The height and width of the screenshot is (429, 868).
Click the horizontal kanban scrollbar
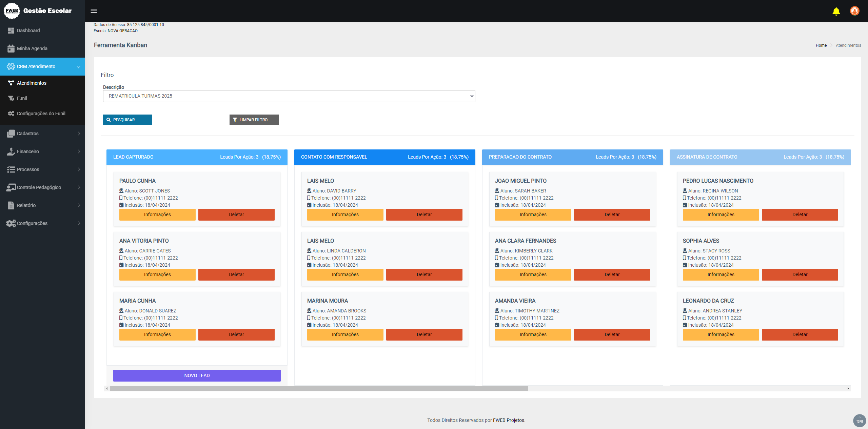coord(318,388)
